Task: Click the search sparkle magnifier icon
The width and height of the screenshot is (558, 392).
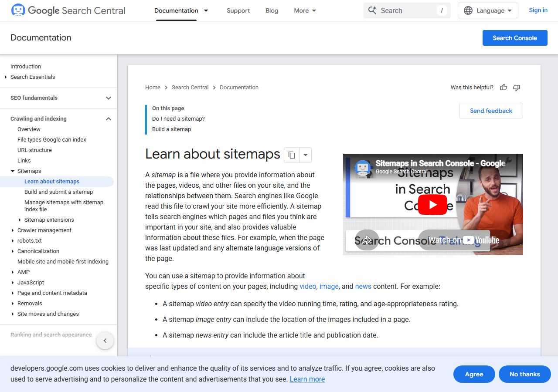Action: click(x=372, y=10)
